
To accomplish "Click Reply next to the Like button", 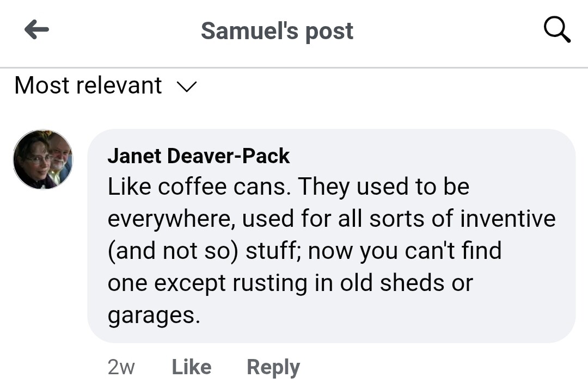I will pyautogui.click(x=273, y=367).
